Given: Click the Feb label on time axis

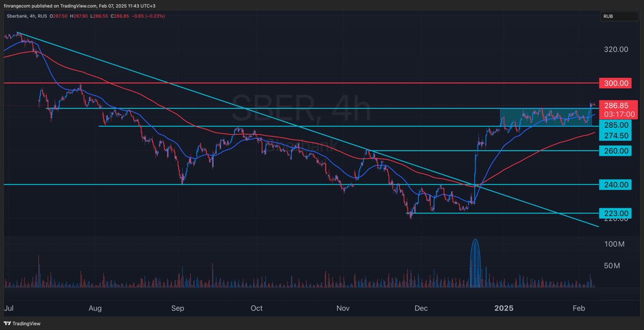Looking at the screenshot, I should click(579, 309).
